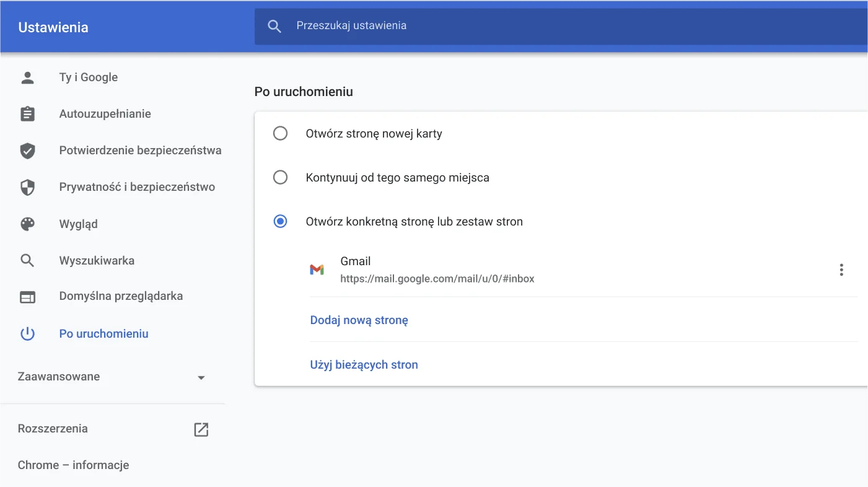The width and height of the screenshot is (868, 487).
Task: Click Dodaj nową stronę link
Action: (x=359, y=320)
